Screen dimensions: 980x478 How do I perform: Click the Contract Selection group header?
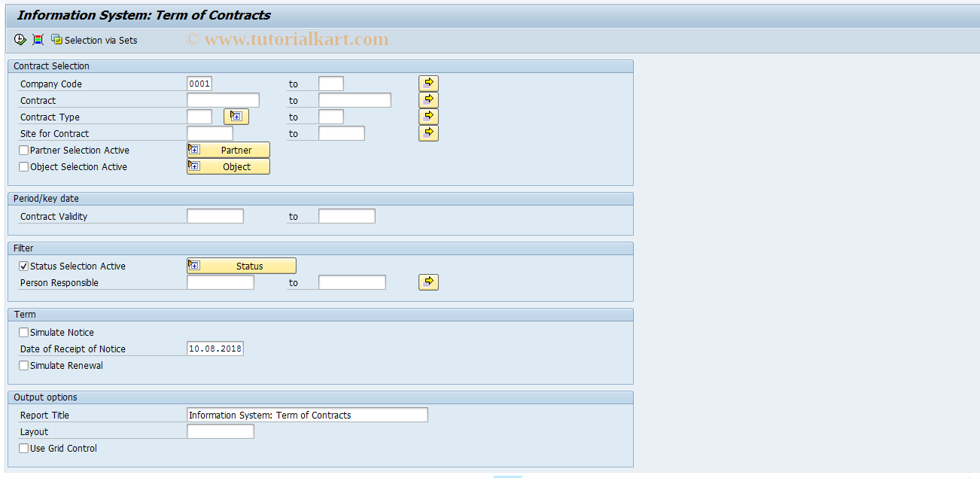(x=321, y=66)
